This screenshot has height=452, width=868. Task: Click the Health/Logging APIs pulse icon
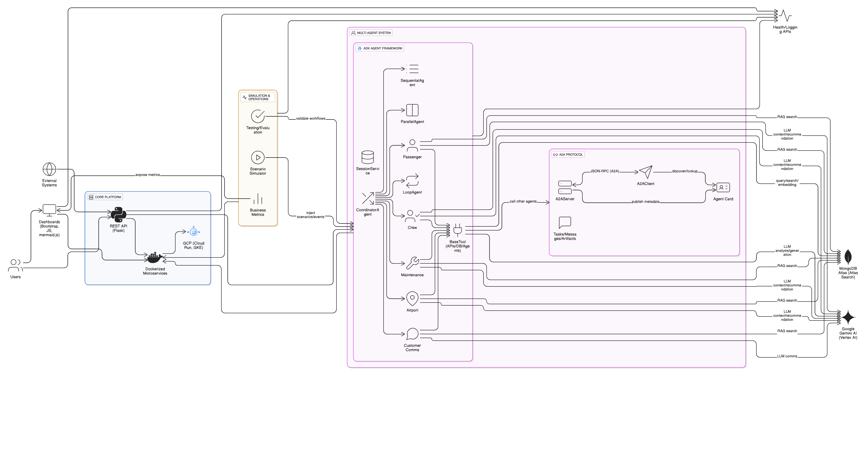[x=785, y=15]
